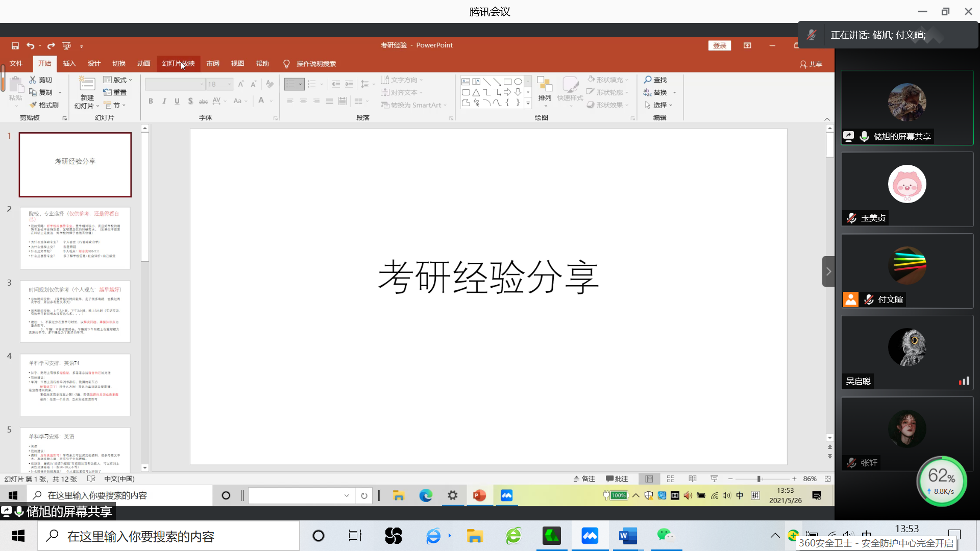Switch to slide sorter view icon

[671, 479]
